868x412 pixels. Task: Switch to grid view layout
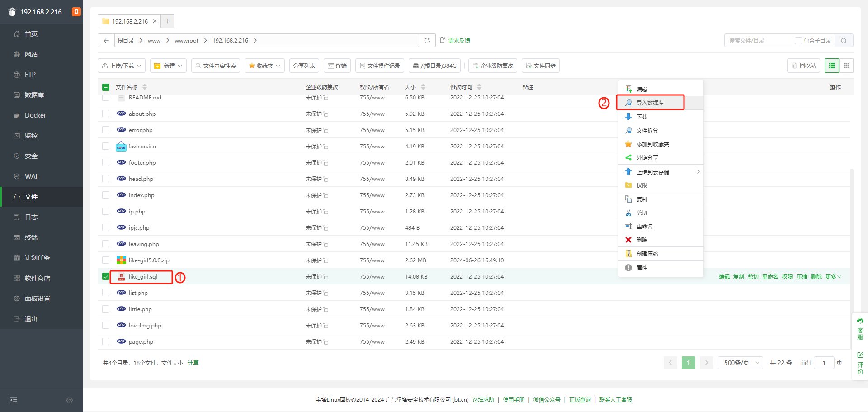coord(846,66)
